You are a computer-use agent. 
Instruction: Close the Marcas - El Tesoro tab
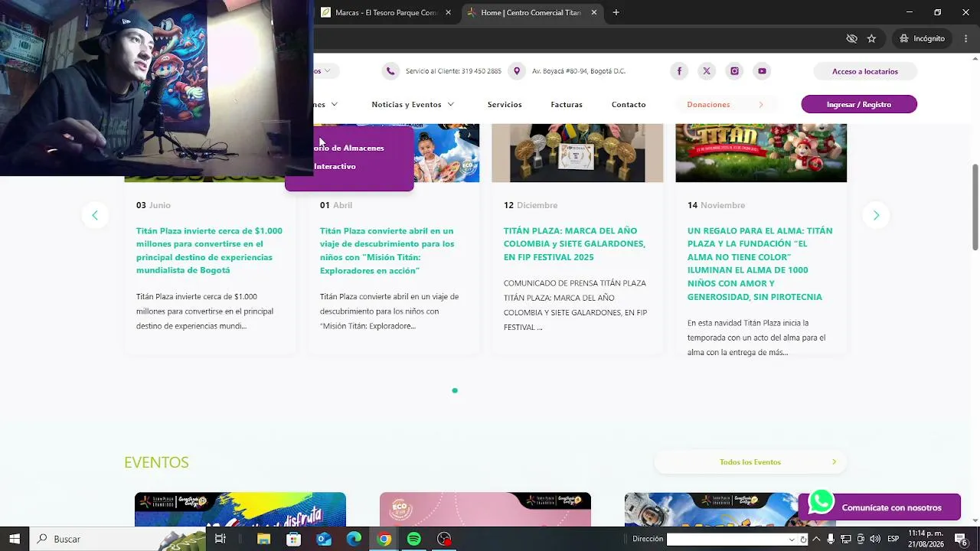[448, 12]
